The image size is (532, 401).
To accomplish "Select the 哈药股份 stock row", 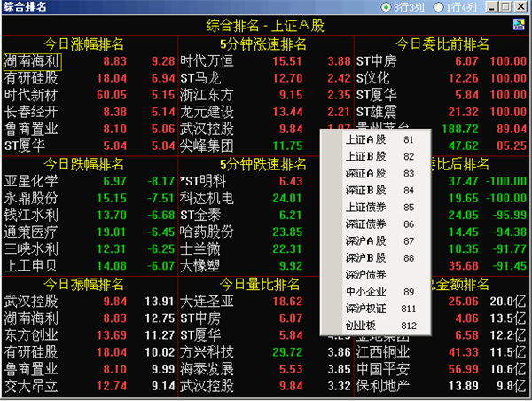I will pyautogui.click(x=250, y=232).
